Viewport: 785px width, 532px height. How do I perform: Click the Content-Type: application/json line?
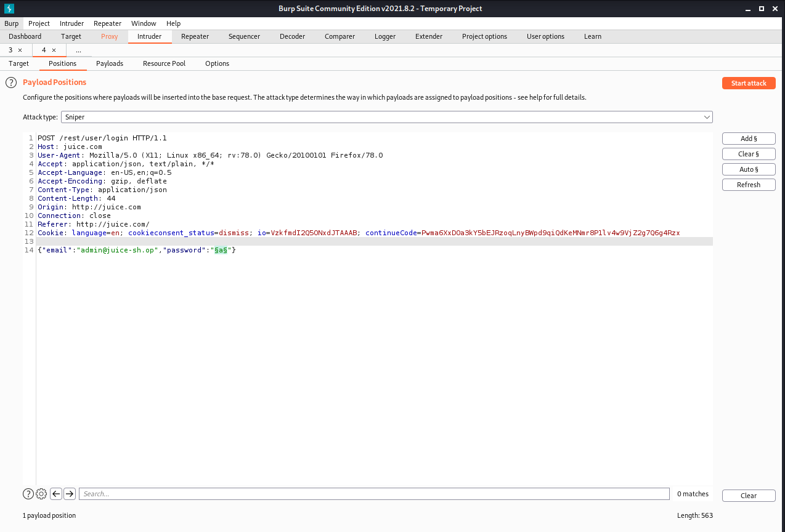click(x=102, y=190)
